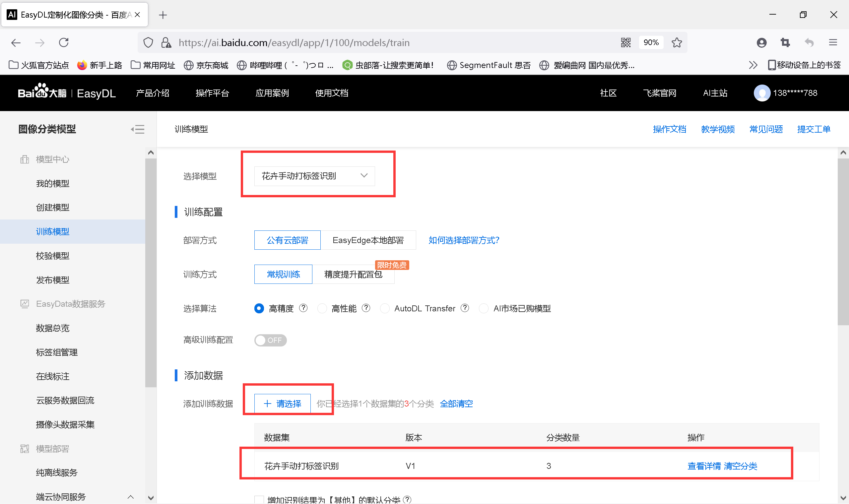The height and width of the screenshot is (504, 849).
Task: Collapse the sidebar with the fold icon
Action: point(138,129)
